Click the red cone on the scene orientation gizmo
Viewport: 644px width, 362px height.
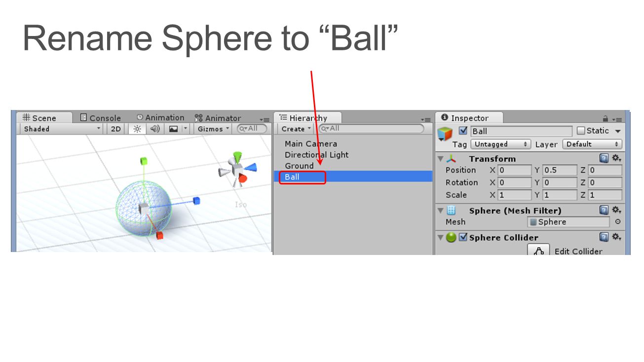(243, 178)
